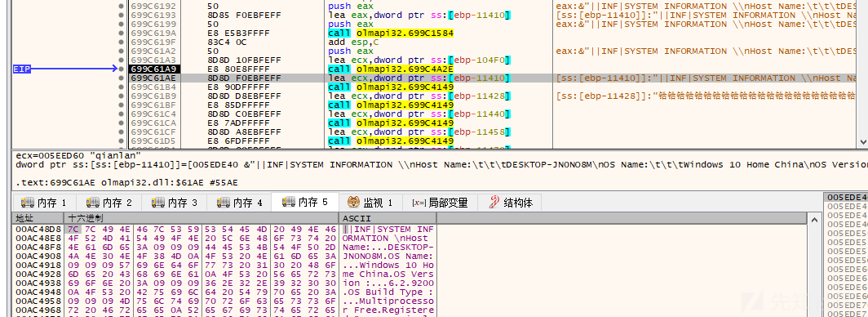This screenshot has height=317, width=868.
Task: Click the memory icon on 内存 2 tab
Action: (x=92, y=203)
